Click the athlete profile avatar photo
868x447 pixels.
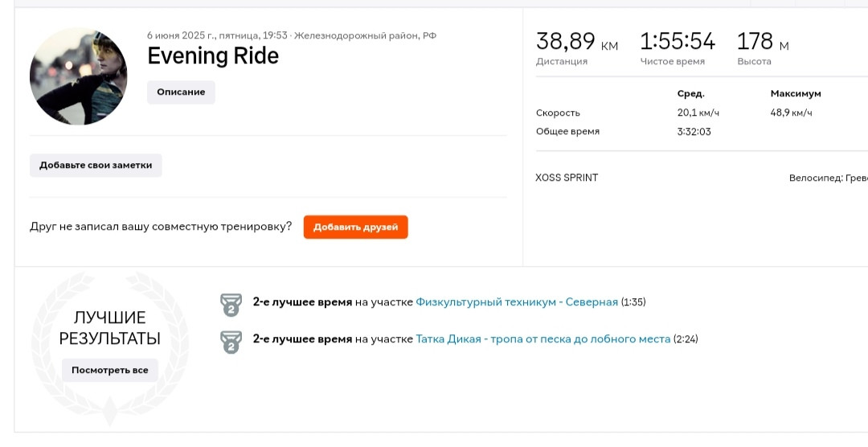[78, 76]
